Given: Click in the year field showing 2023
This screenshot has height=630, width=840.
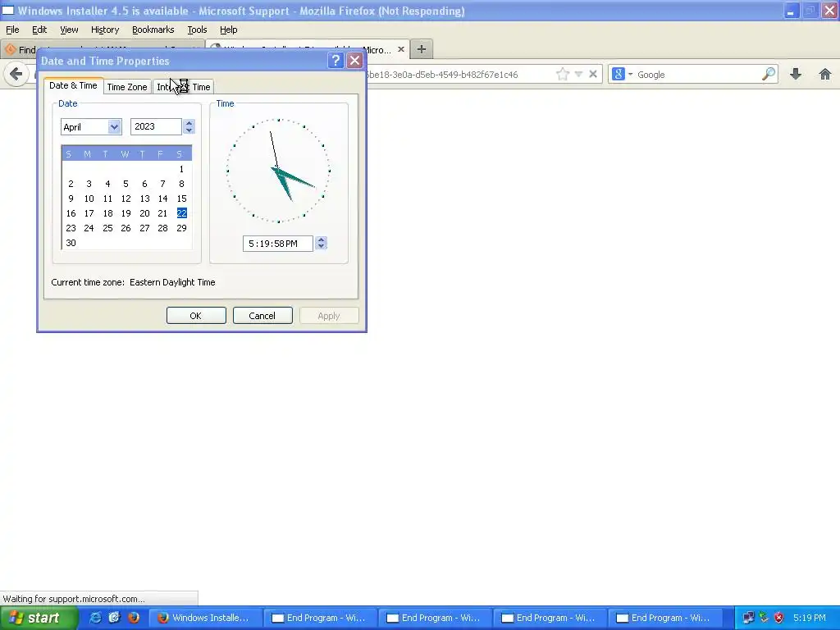Looking at the screenshot, I should click(156, 126).
